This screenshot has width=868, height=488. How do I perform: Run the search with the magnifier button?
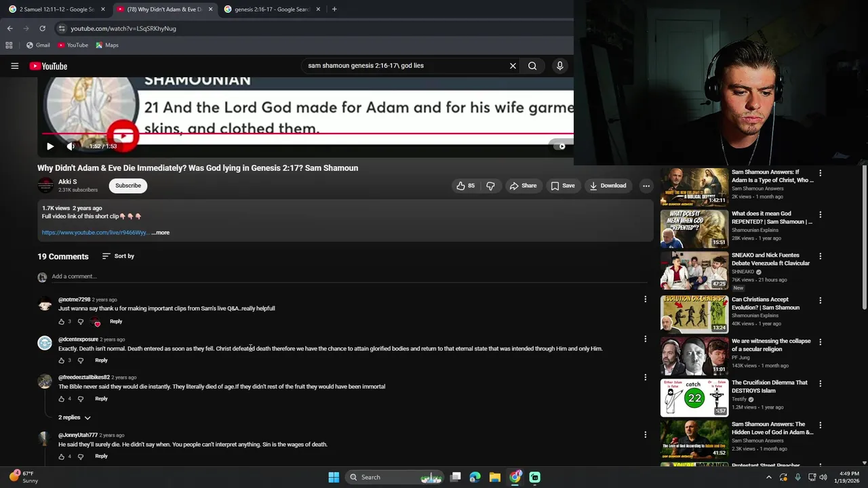(532, 66)
